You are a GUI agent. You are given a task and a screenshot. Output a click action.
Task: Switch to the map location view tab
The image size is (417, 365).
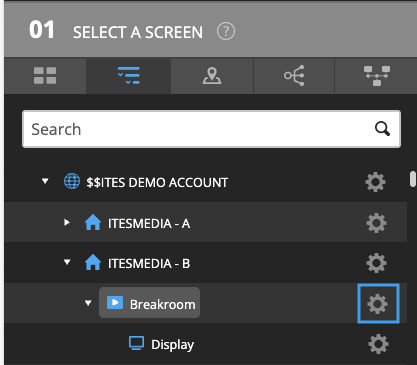[x=212, y=76]
